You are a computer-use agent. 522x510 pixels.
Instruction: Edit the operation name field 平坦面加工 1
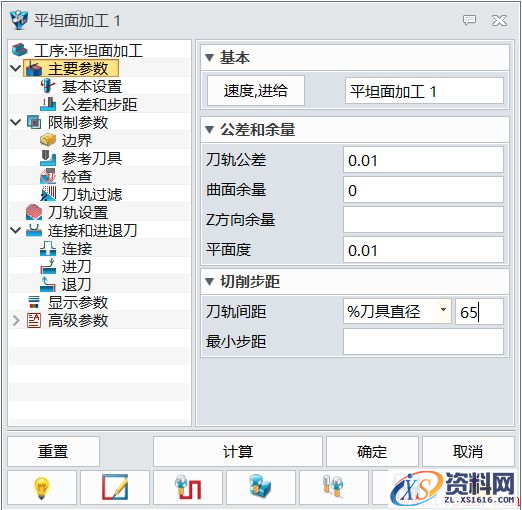pyautogui.click(x=424, y=91)
